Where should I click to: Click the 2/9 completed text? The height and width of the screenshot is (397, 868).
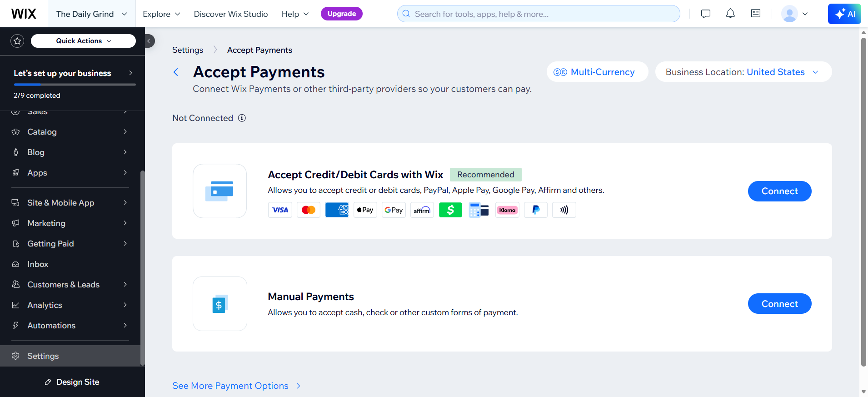[x=37, y=95]
